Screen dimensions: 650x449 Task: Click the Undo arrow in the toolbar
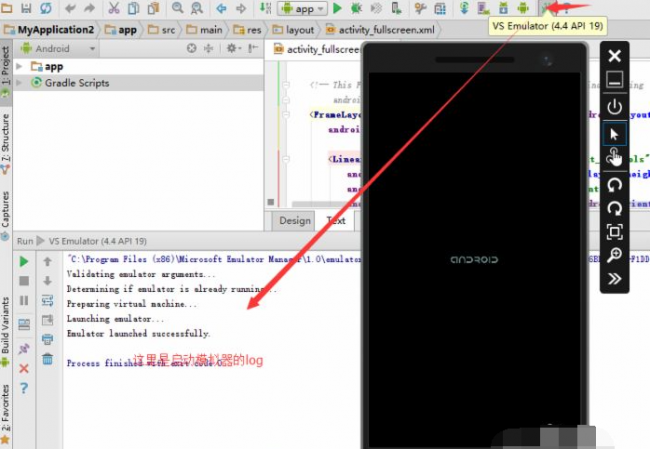tap(70, 8)
